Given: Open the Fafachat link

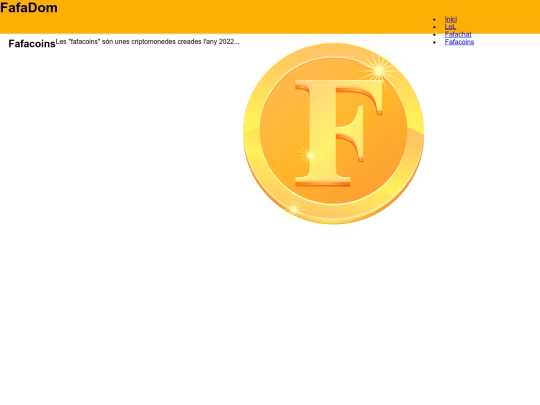Looking at the screenshot, I should point(458,34).
